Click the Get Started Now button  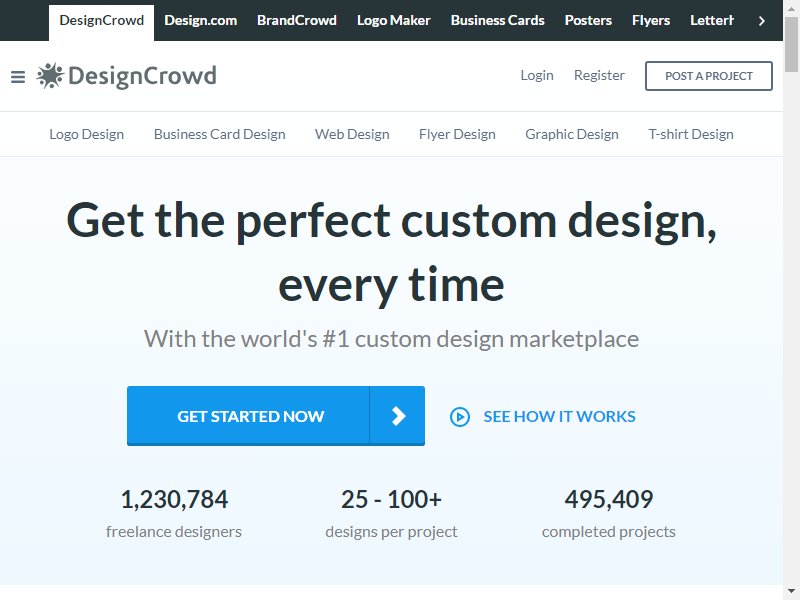(276, 416)
